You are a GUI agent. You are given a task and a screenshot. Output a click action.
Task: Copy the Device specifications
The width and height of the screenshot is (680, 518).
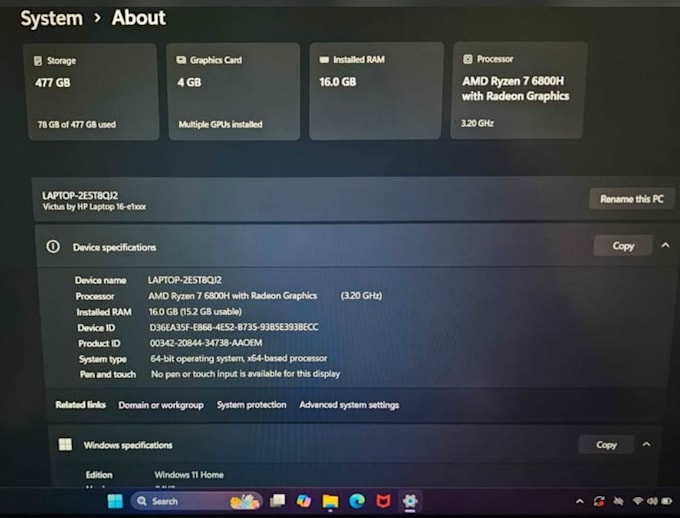click(623, 246)
